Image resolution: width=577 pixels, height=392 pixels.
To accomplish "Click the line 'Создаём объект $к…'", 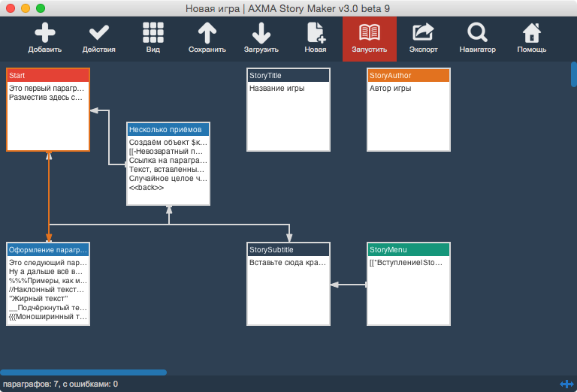I will [x=168, y=143].
